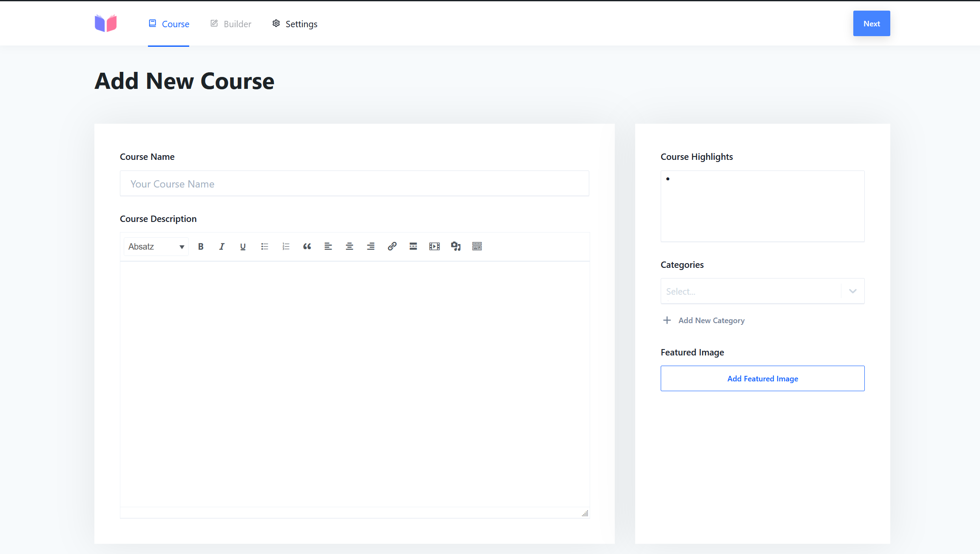The height and width of the screenshot is (554, 980).
Task: Click the Course Name input field
Action: point(354,183)
